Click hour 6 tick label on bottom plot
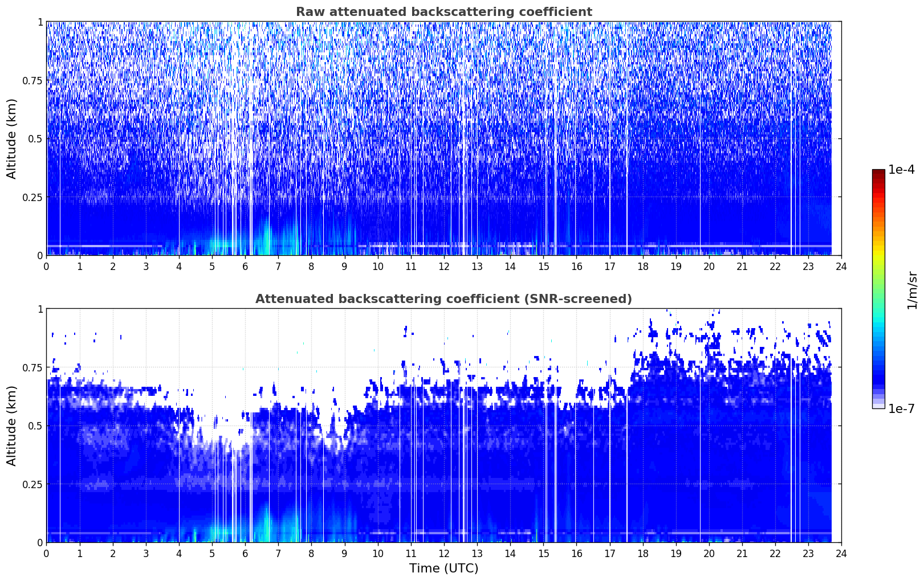Image resolution: width=924 pixels, height=581 pixels. (245, 553)
